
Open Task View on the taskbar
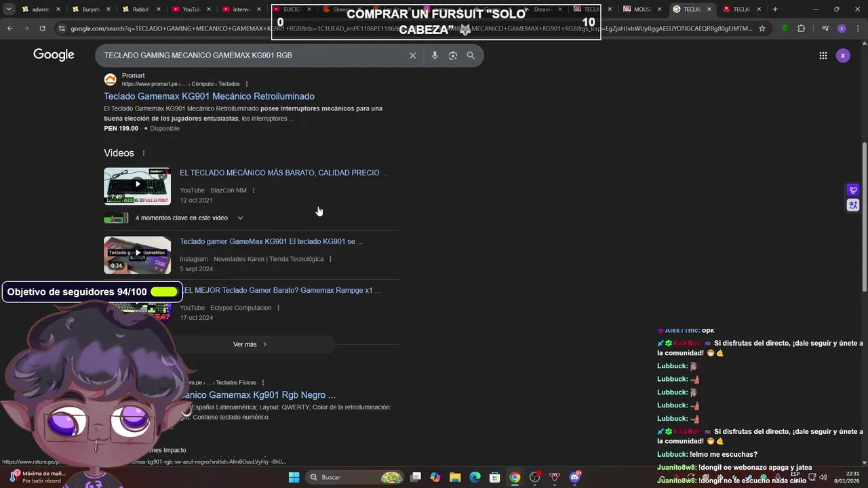tap(416, 477)
